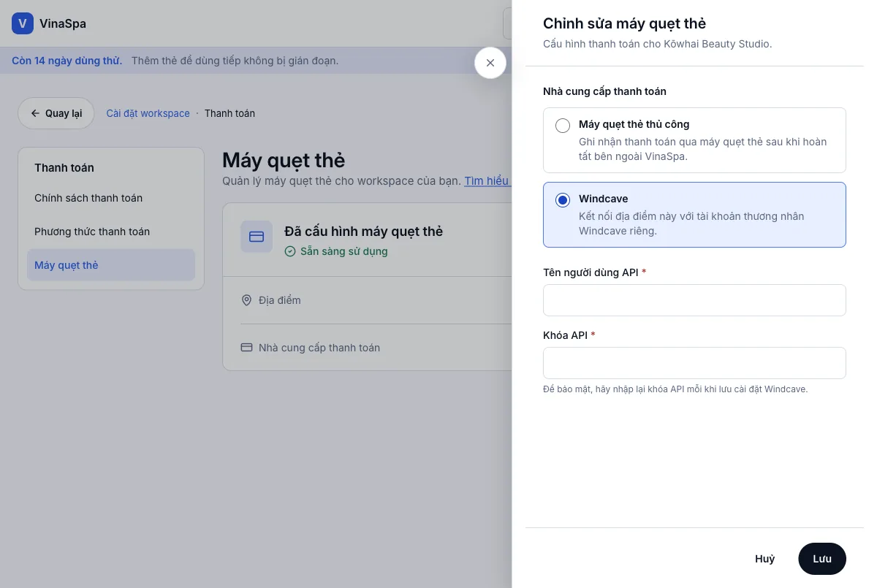Viewport: 877px width, 588px height.
Task: Click the green check icon by Sẵn sàng sử dụng
Action: pos(290,251)
